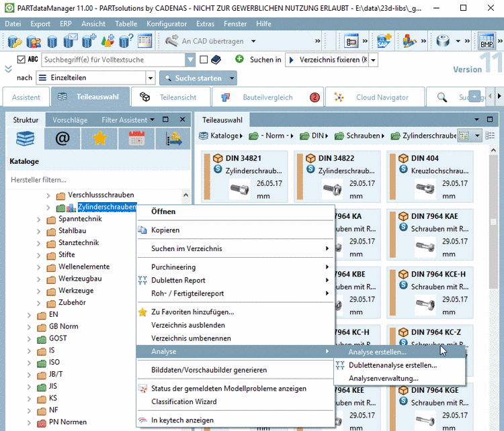Open the Extras menu
This screenshot has height=431, width=504.
[205, 23]
